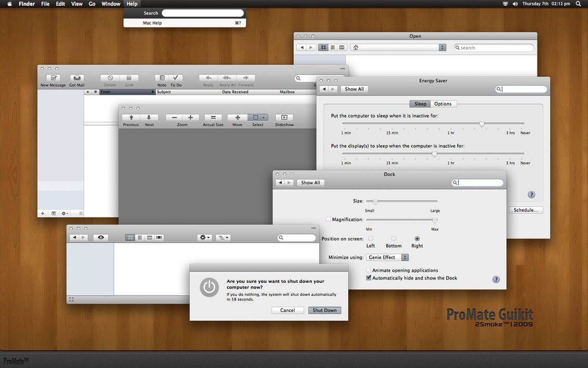This screenshot has height=368, width=588.
Task: Click Show All in Energy Saver
Action: [x=354, y=89]
